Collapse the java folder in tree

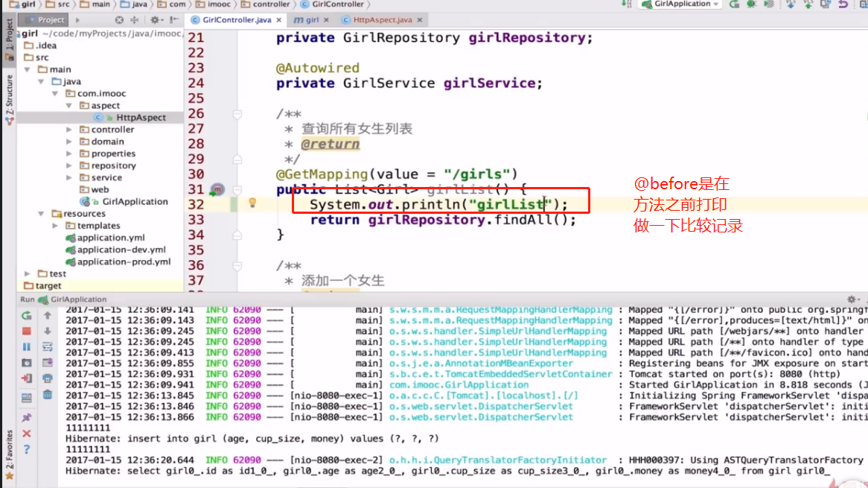coord(41,81)
